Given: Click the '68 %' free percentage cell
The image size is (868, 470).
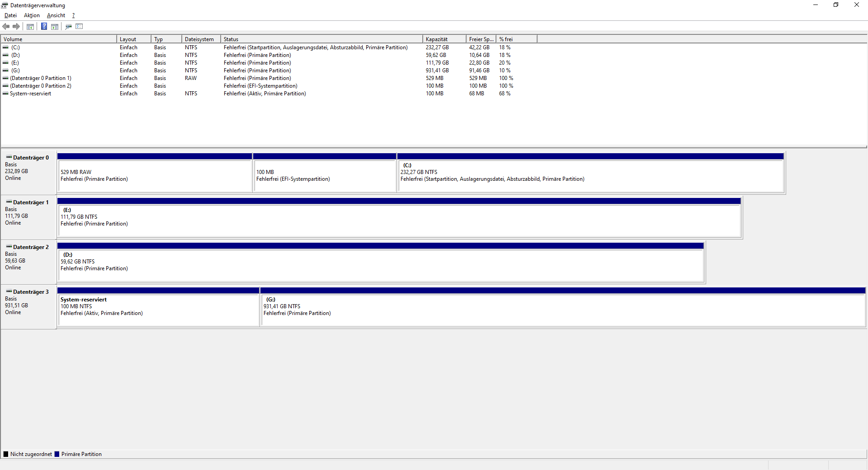Looking at the screenshot, I should coord(505,94).
